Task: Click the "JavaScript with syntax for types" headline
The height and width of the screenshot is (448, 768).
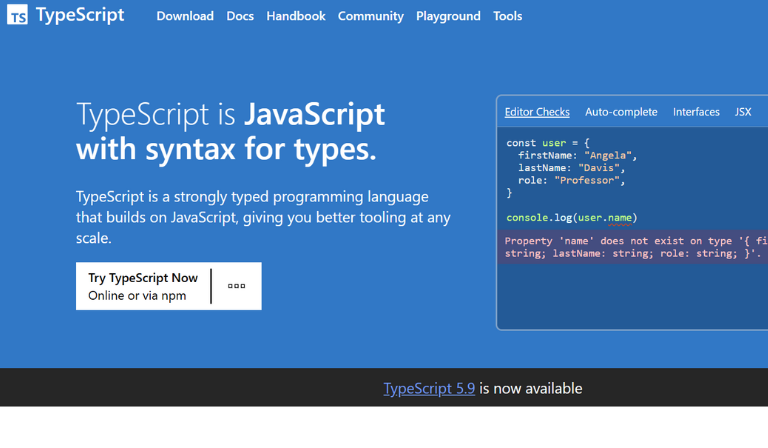Action: pyautogui.click(x=230, y=132)
